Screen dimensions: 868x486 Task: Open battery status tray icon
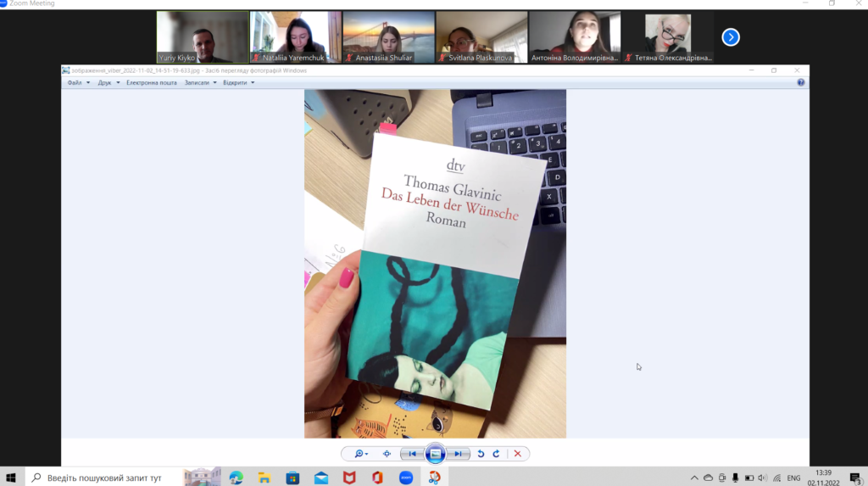(x=749, y=478)
